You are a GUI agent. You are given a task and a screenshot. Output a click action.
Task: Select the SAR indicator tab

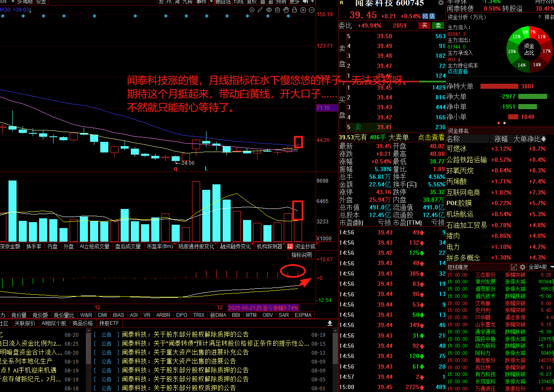point(283,315)
